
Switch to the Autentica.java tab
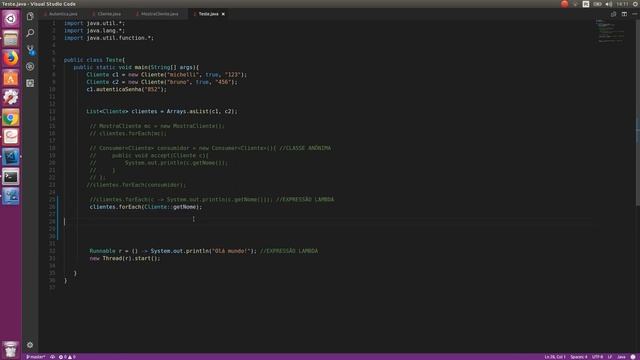62,14
